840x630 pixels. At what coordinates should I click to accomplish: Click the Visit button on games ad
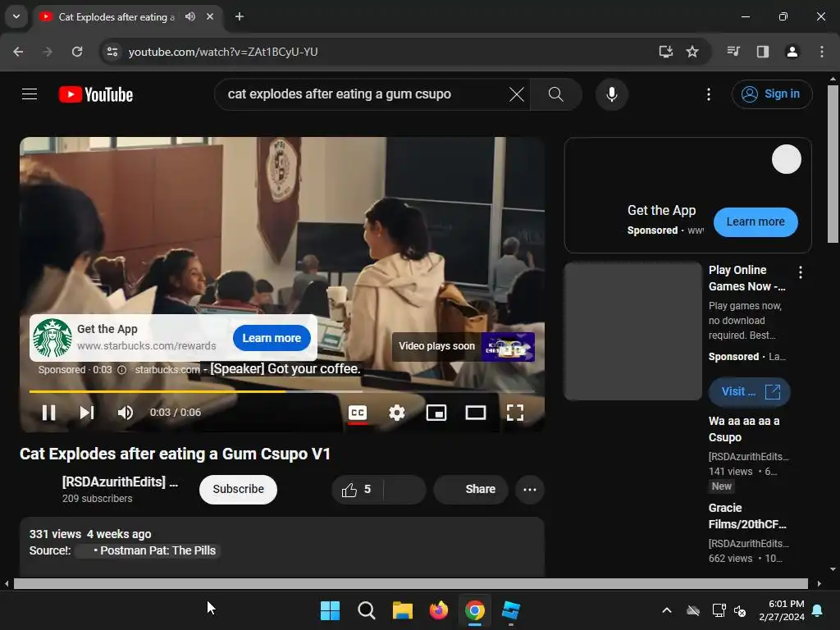[750, 391]
